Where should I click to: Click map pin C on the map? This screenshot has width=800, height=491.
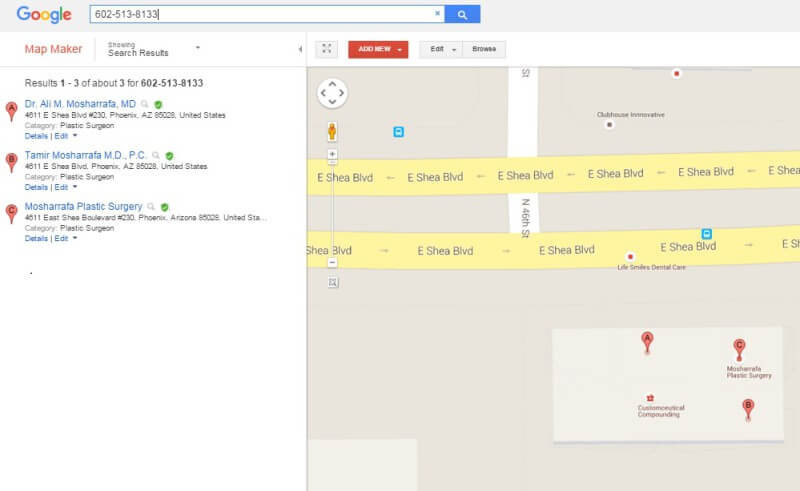[739, 350]
